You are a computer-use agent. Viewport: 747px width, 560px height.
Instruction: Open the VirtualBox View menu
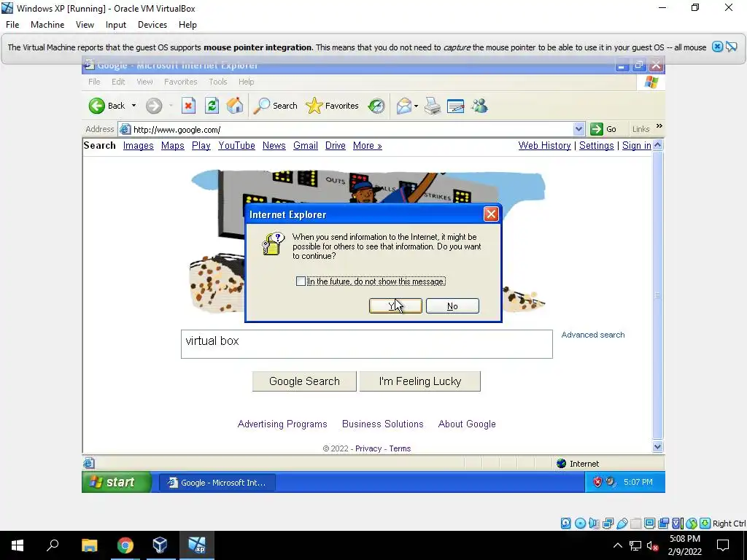point(85,25)
